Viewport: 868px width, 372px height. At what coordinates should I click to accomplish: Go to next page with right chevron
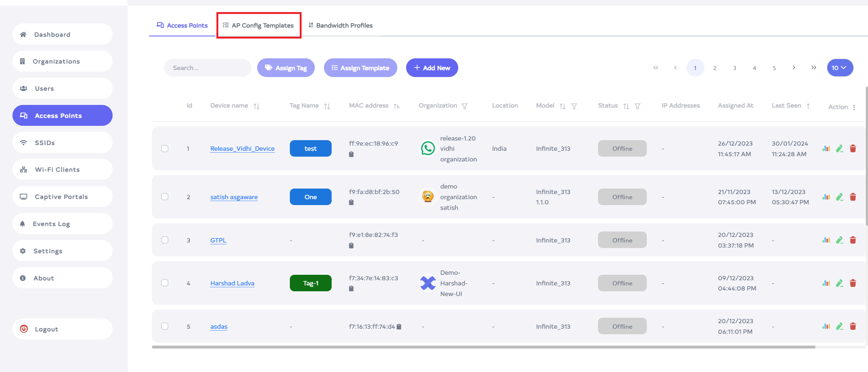click(x=794, y=68)
